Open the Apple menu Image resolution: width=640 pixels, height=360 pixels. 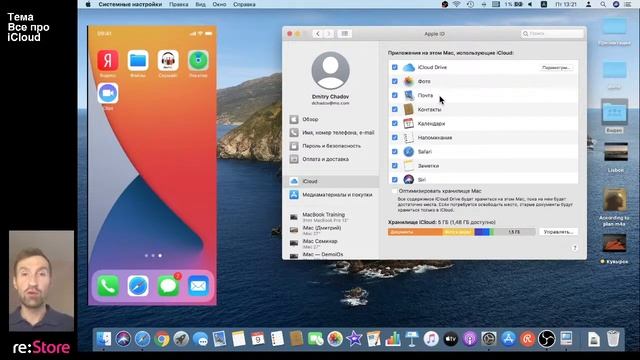[88, 4]
